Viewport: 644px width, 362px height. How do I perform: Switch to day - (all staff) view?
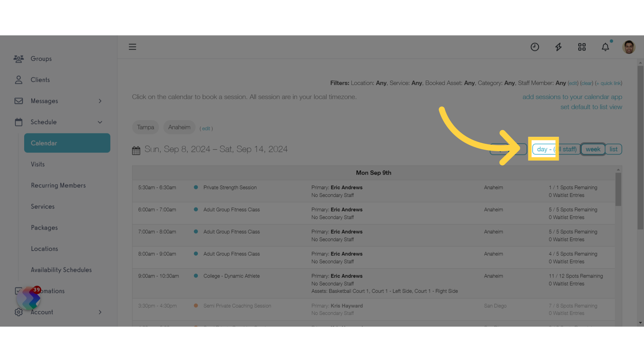point(556,149)
